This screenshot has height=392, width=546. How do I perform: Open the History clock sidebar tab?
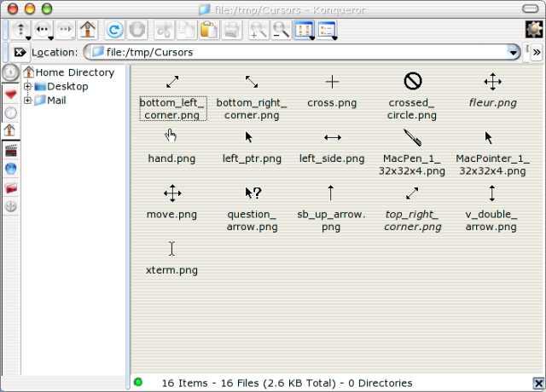(x=11, y=112)
